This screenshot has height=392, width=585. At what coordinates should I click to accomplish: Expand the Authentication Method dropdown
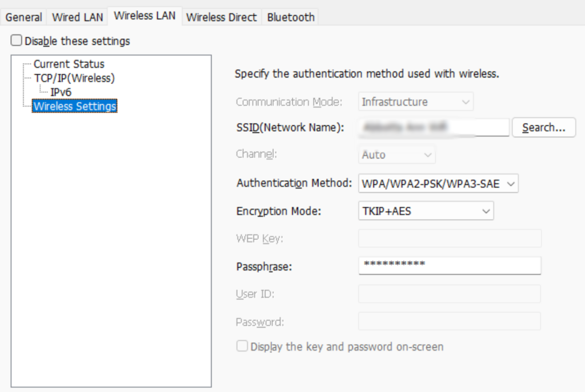click(438, 184)
